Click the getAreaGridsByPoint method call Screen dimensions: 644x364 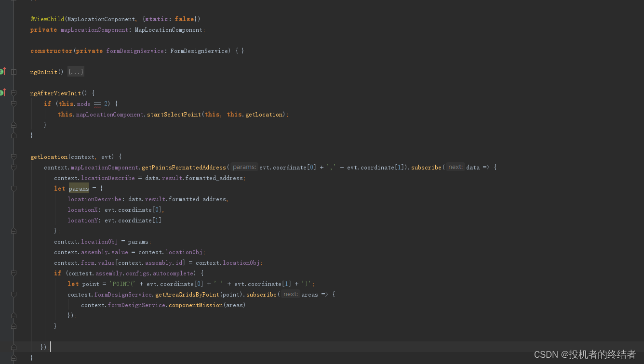coord(188,294)
